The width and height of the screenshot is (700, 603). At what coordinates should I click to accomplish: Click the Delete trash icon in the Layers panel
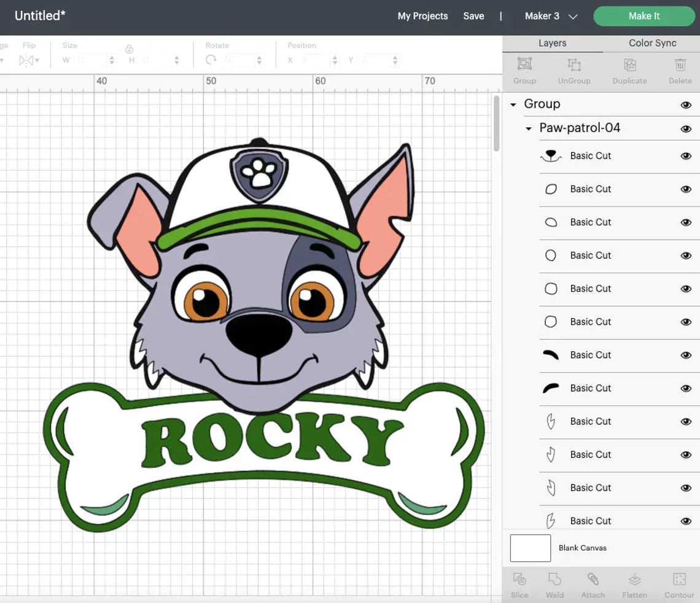(x=680, y=64)
